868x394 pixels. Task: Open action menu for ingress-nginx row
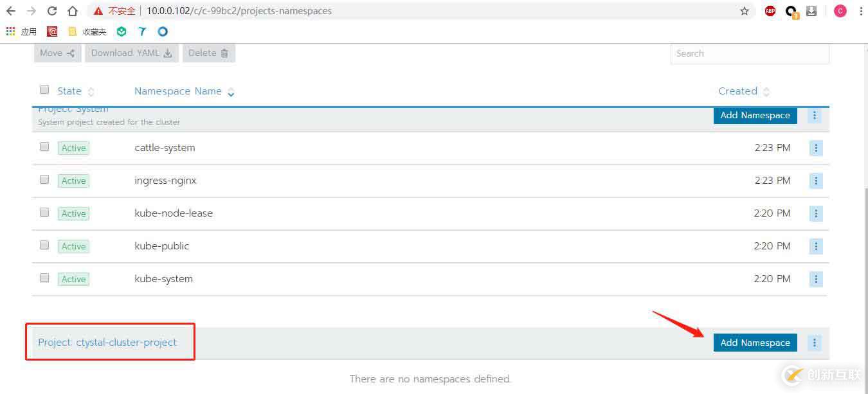click(x=816, y=181)
